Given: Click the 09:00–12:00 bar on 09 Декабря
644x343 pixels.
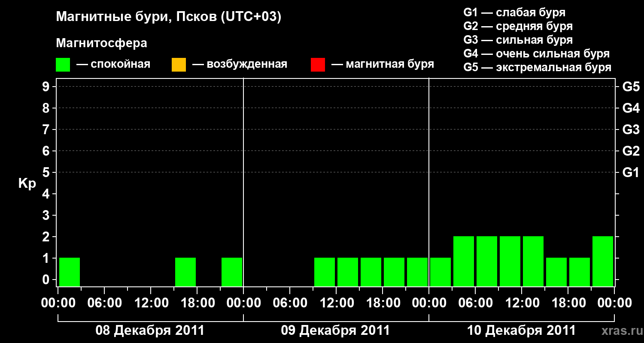Looking at the screenshot, I should [325, 272].
